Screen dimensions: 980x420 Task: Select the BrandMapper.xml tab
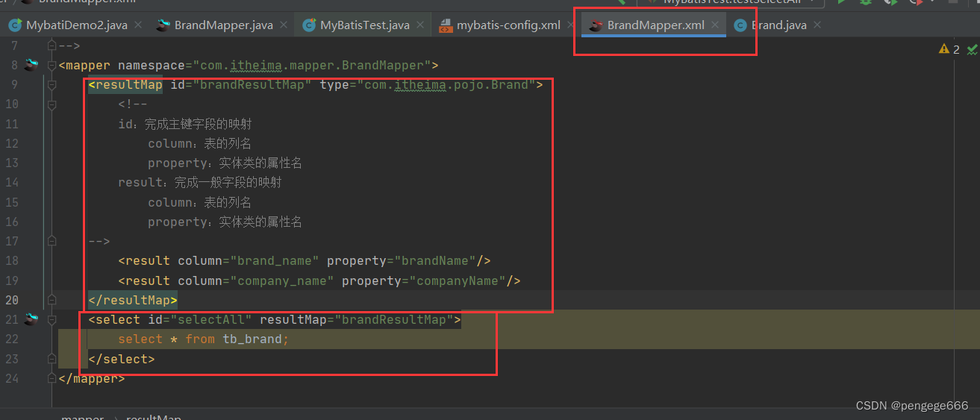[x=655, y=25]
